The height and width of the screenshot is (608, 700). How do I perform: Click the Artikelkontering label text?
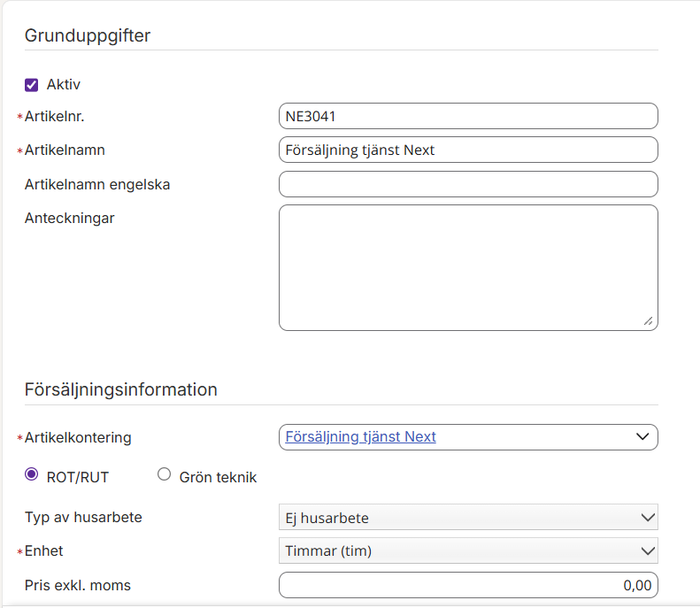[78, 438]
